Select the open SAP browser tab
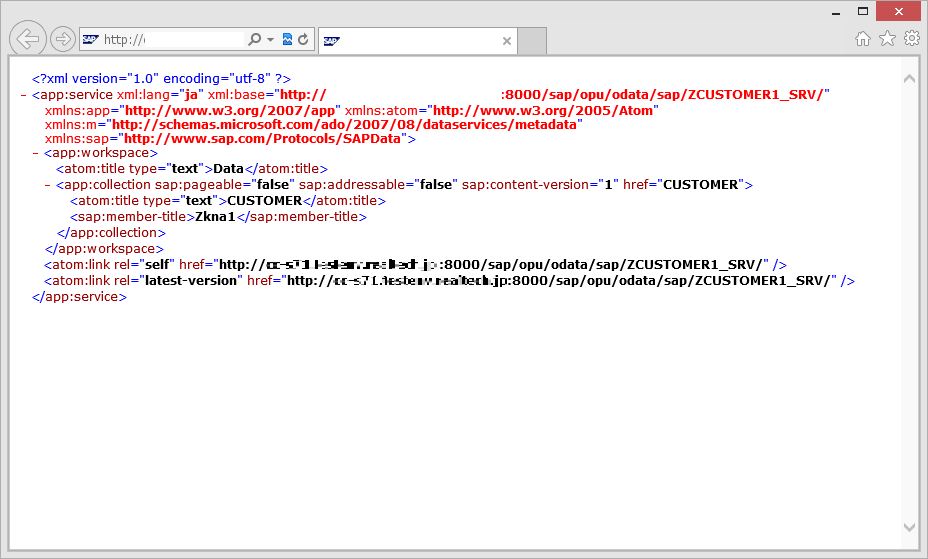Screen dimensions: 928x559 pos(418,41)
